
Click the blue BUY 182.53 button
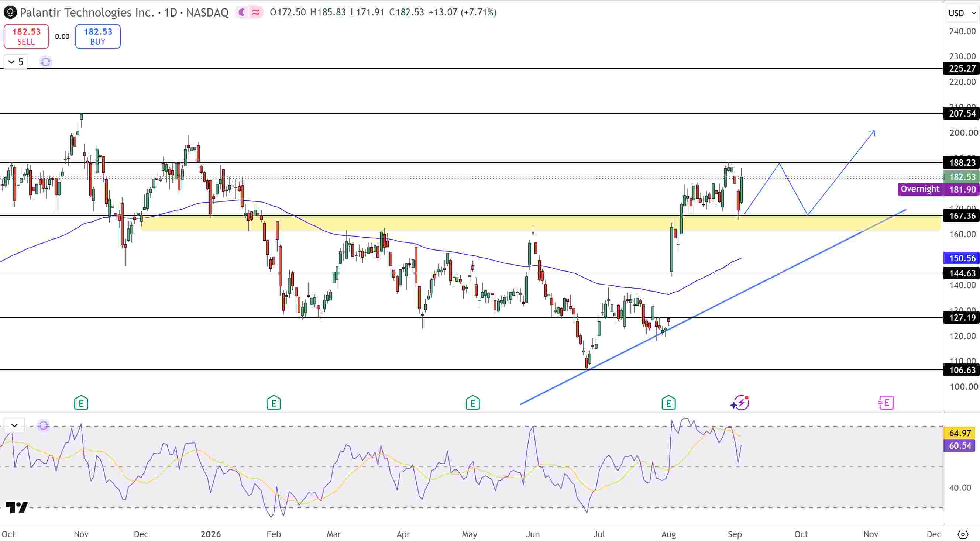pyautogui.click(x=98, y=37)
